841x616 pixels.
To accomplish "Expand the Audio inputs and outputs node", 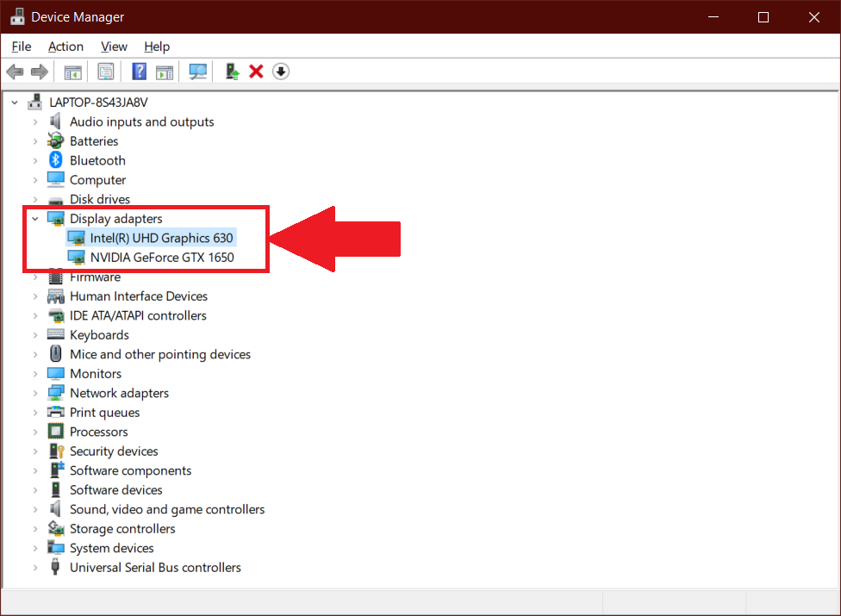I will [35, 121].
